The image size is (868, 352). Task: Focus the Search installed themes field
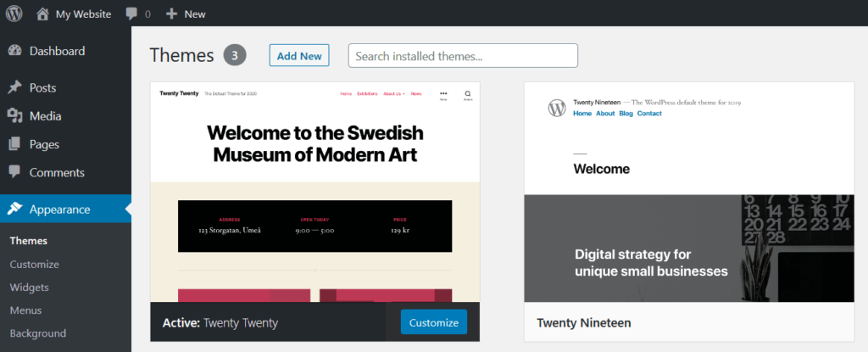463,55
